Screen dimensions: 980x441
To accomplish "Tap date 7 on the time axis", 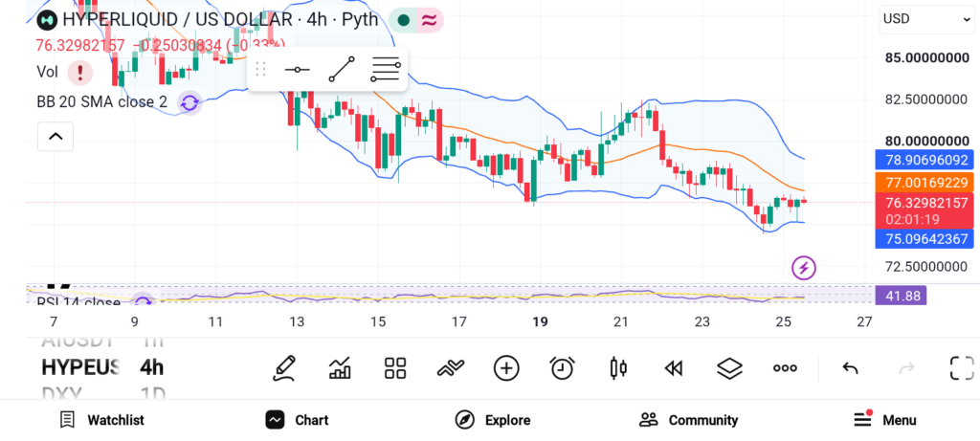I will click(54, 321).
